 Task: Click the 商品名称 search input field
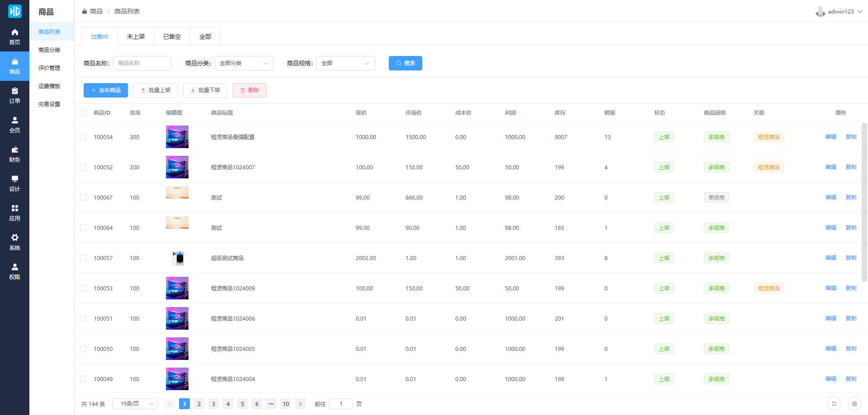coord(142,63)
